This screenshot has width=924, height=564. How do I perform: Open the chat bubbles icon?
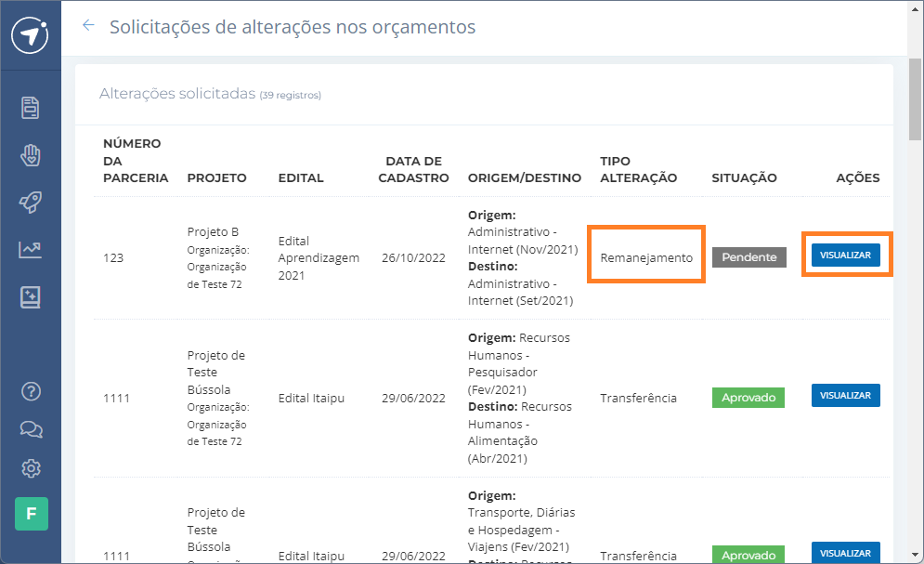tap(31, 429)
